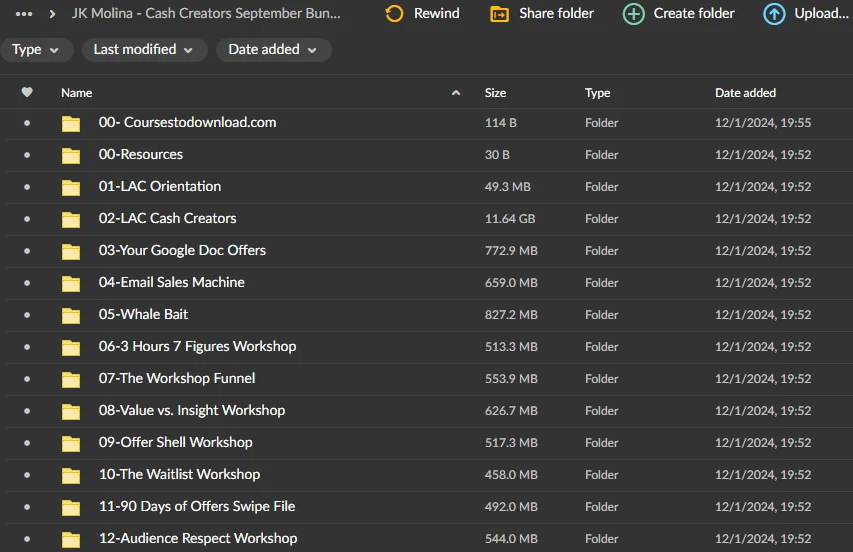Click the 49.3 MB size value
The width and height of the screenshot is (853, 552).
pyautogui.click(x=508, y=187)
